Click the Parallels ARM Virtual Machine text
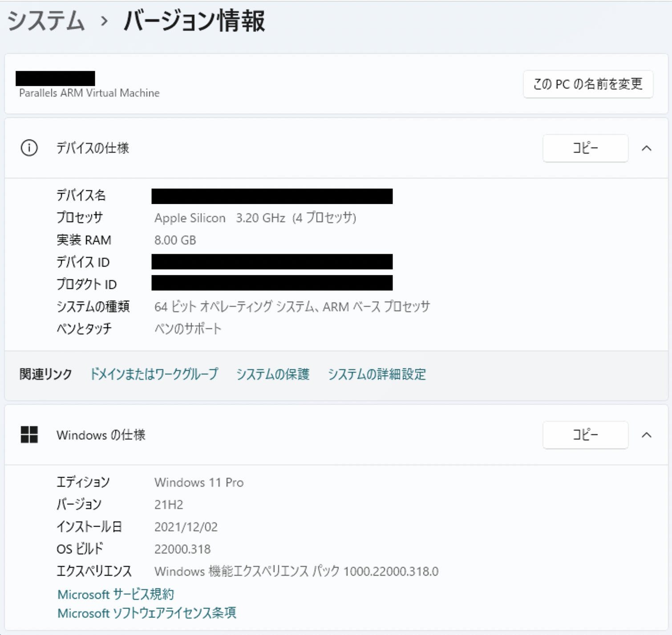The image size is (672, 635). [x=89, y=93]
